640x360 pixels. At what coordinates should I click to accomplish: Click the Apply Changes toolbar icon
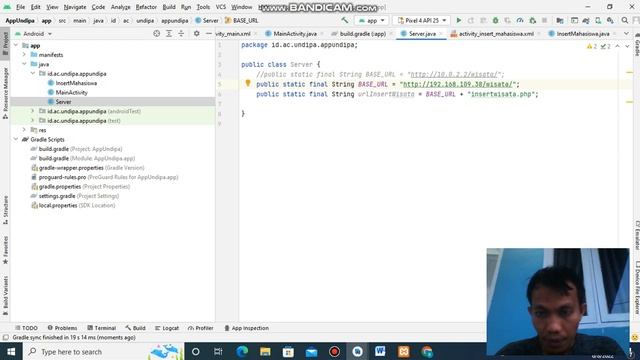471,20
